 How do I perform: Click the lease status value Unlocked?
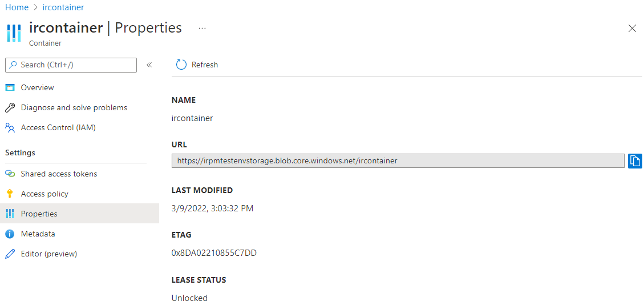pyautogui.click(x=189, y=298)
